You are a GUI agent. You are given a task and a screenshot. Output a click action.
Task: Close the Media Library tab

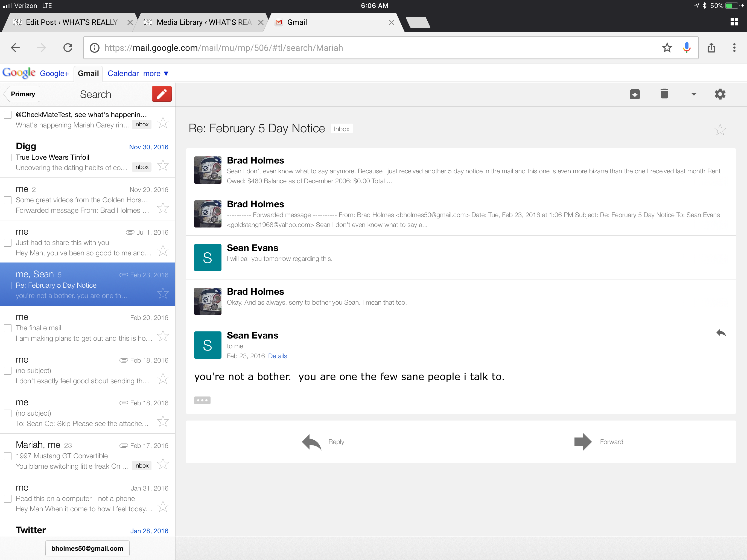pos(261,22)
